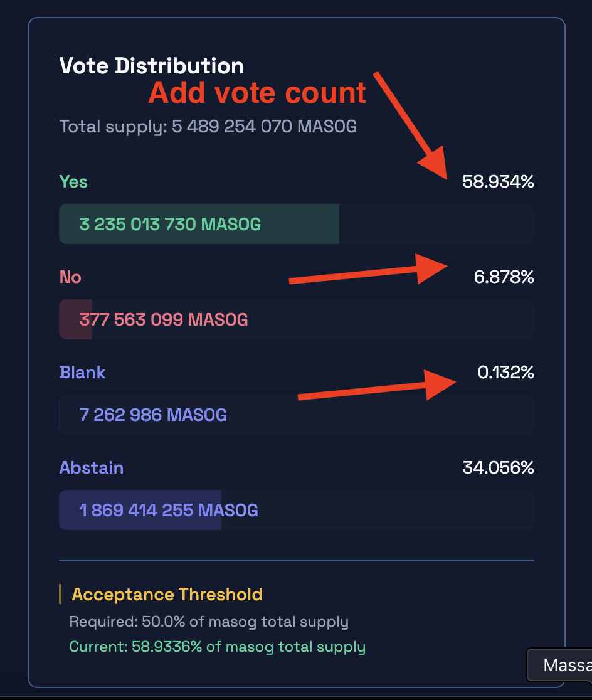
Task: Select the red No label
Action: coord(70,277)
